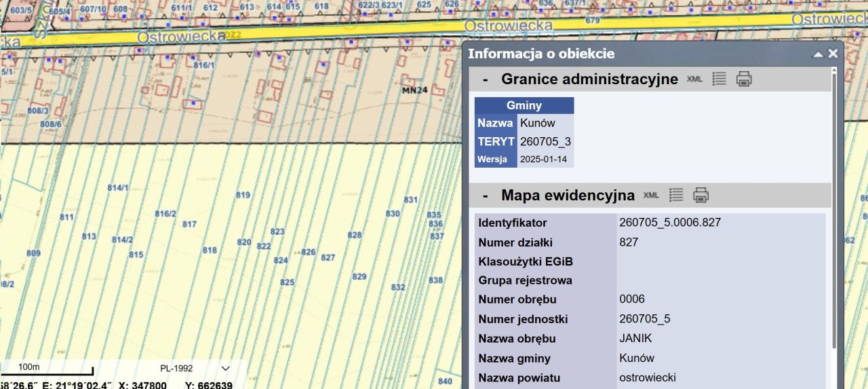Print the Granice administracyjne section

[x=744, y=79]
